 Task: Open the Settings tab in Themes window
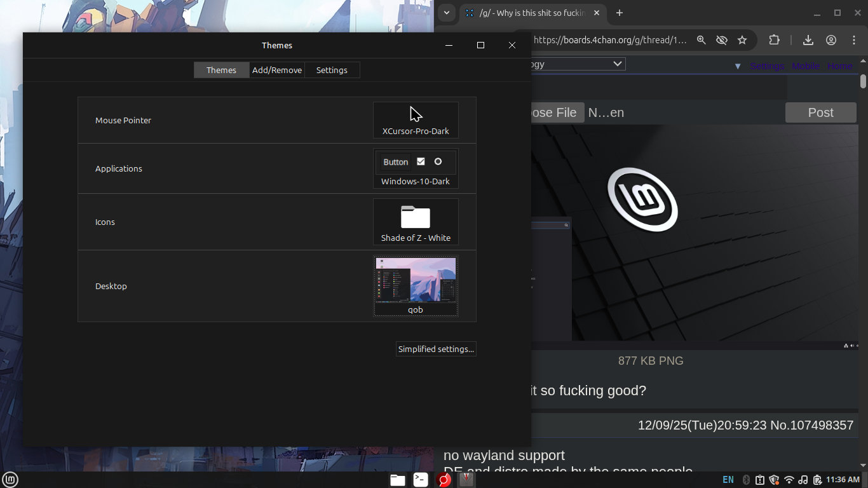click(x=332, y=70)
